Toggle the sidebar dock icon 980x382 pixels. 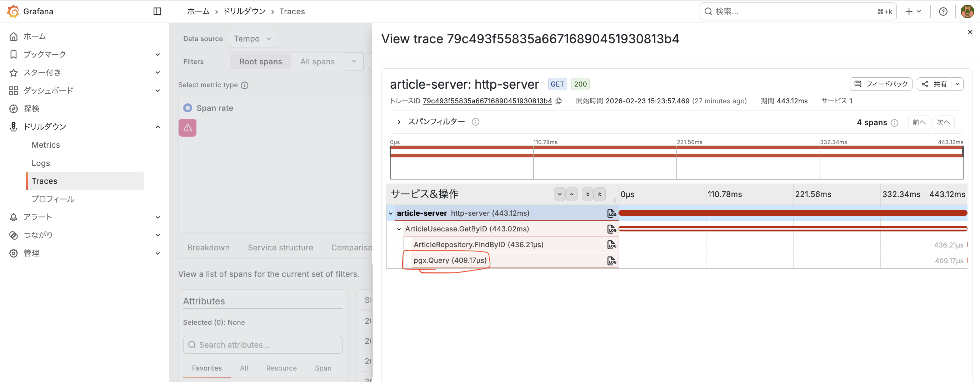click(x=157, y=11)
